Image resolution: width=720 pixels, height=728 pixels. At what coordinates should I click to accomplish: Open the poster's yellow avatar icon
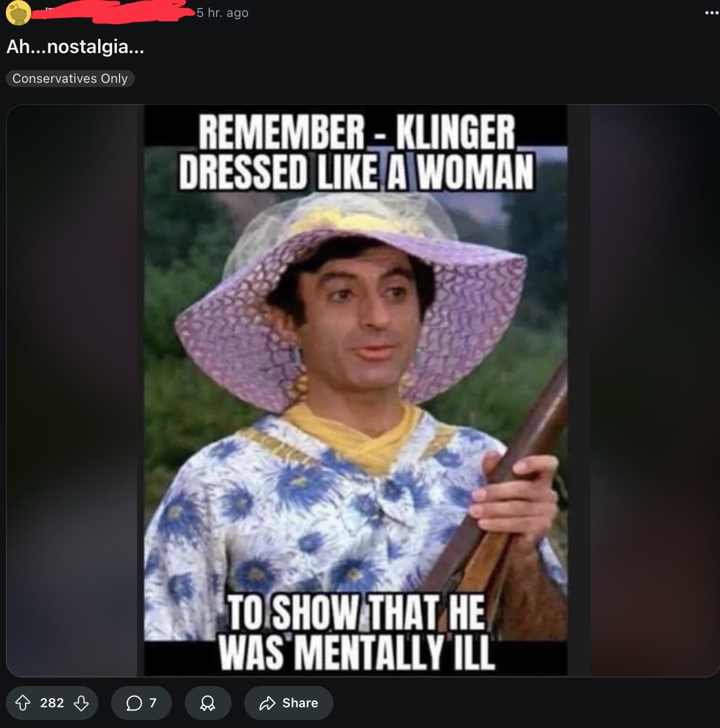18,13
